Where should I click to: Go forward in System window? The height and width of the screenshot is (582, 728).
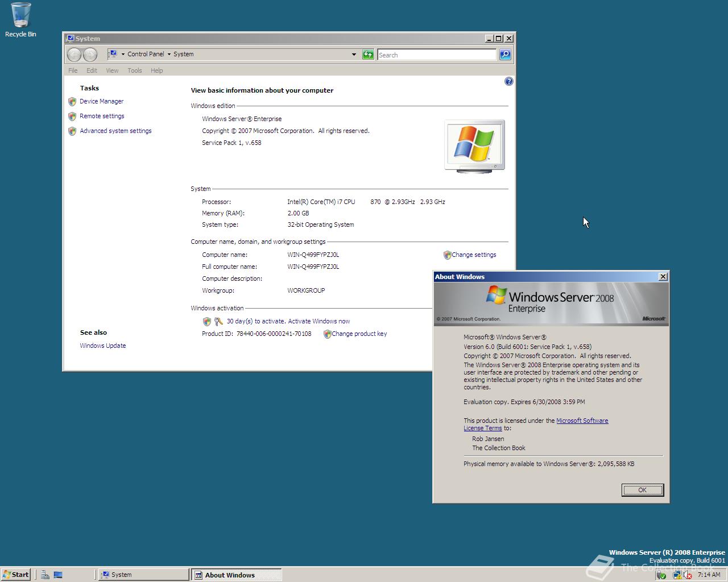pyautogui.click(x=90, y=55)
